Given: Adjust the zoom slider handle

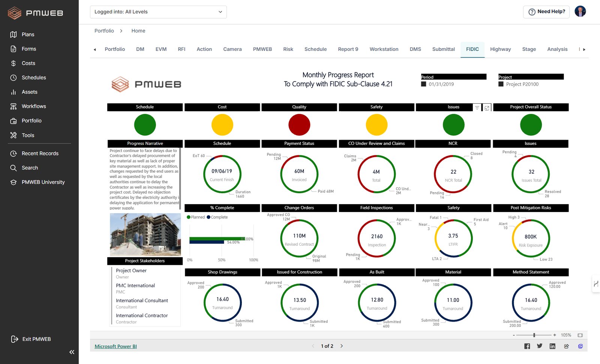Looking at the screenshot, I should point(534,335).
